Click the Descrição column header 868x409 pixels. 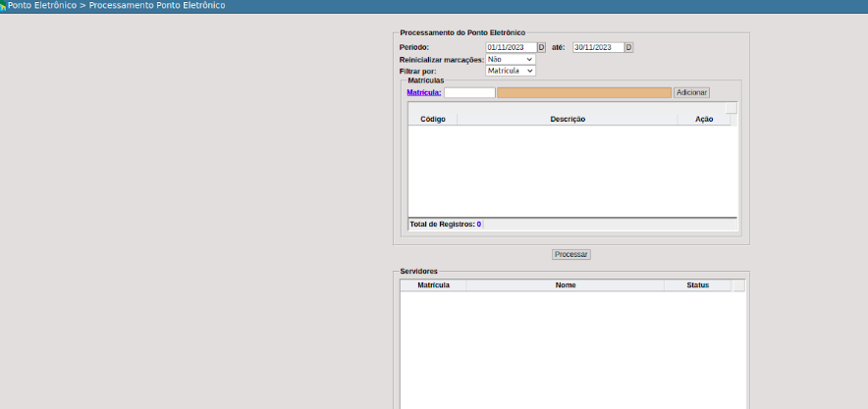point(568,119)
